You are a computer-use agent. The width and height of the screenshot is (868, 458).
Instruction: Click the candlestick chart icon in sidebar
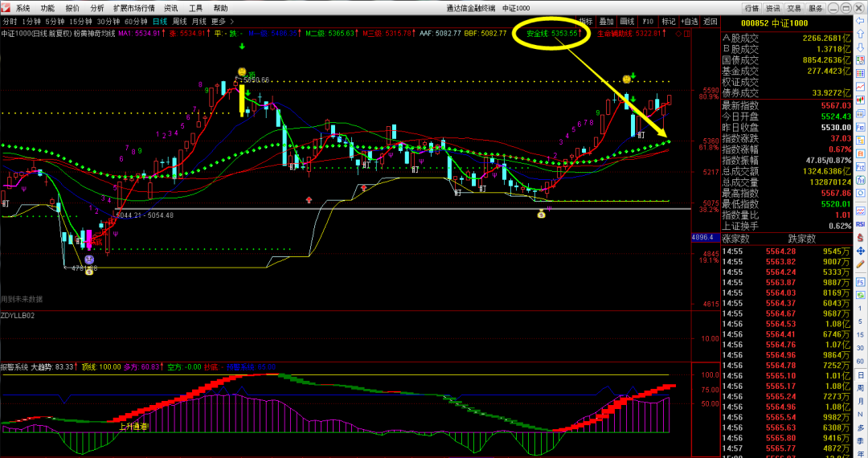pos(861,100)
